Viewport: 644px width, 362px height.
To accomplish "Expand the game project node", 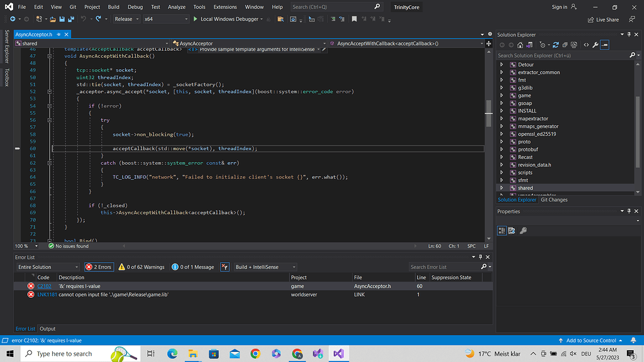I will (501, 96).
